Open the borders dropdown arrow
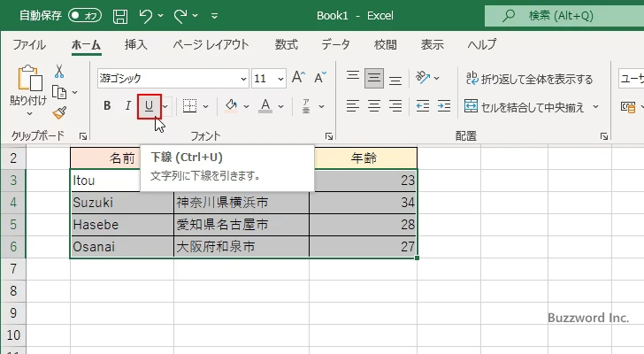The image size is (644, 354). (206, 106)
